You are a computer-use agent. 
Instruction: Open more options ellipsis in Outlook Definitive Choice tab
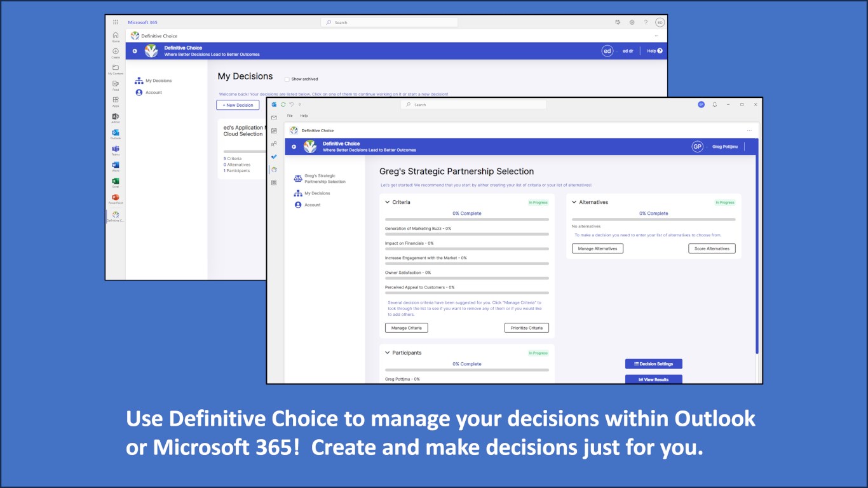(x=749, y=130)
